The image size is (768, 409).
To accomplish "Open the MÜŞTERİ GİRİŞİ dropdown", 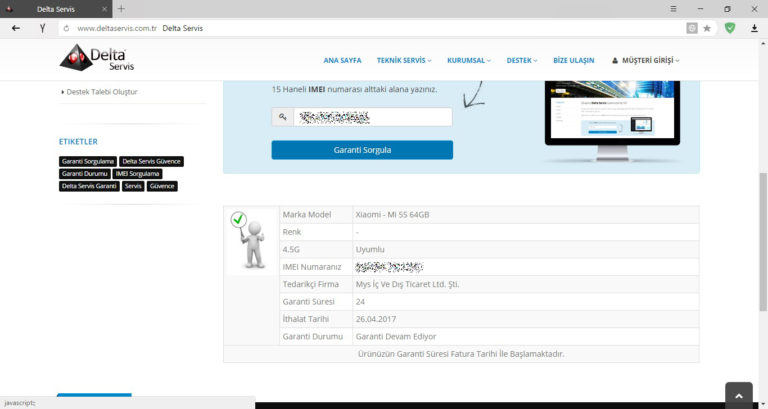I will pos(646,60).
